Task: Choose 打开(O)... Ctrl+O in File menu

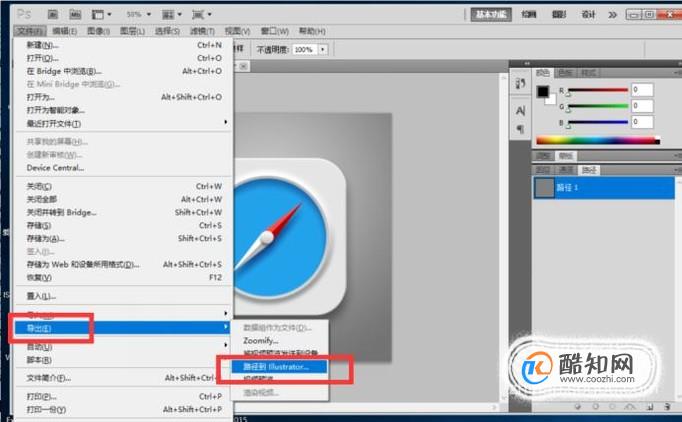Action: (x=124, y=58)
